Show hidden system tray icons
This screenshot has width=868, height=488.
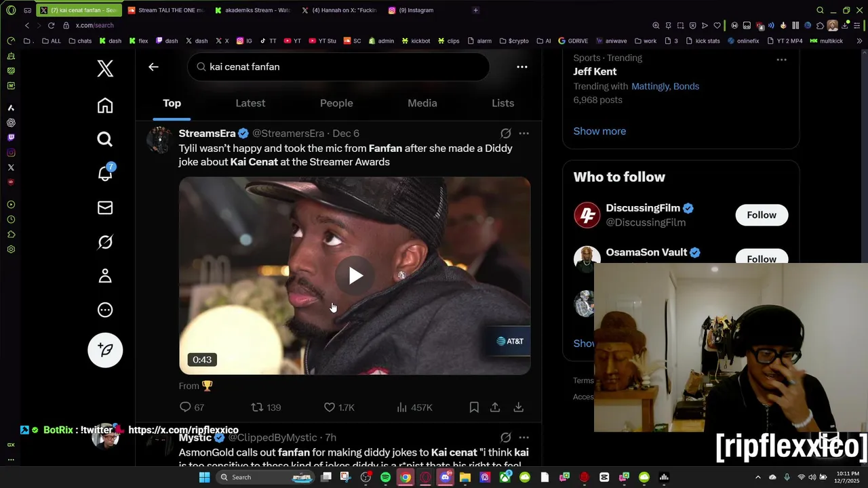coord(757,477)
